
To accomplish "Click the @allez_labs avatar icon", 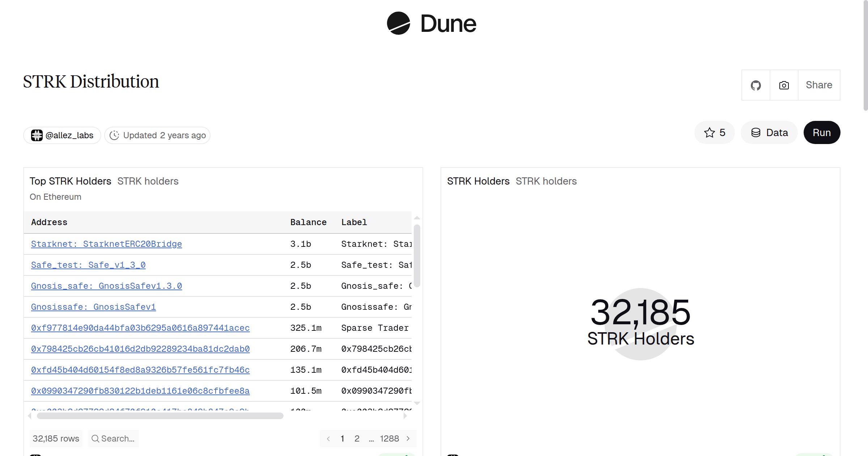I will pos(37,135).
